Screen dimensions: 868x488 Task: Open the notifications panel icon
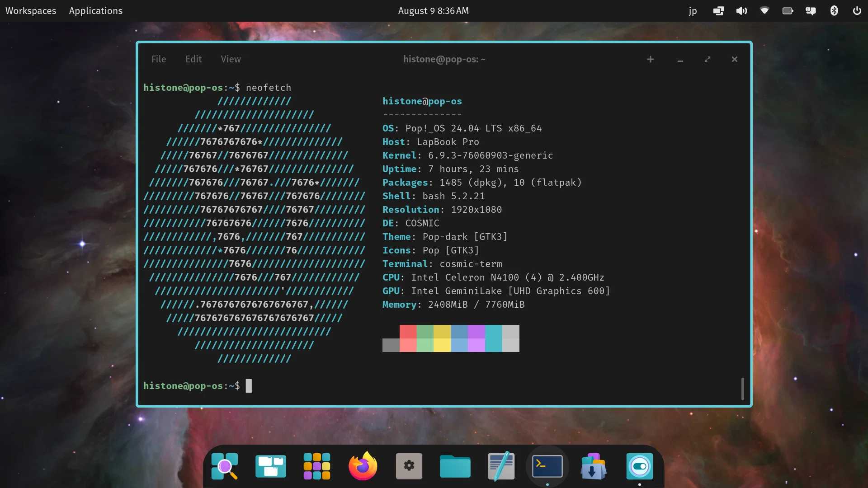click(x=811, y=11)
